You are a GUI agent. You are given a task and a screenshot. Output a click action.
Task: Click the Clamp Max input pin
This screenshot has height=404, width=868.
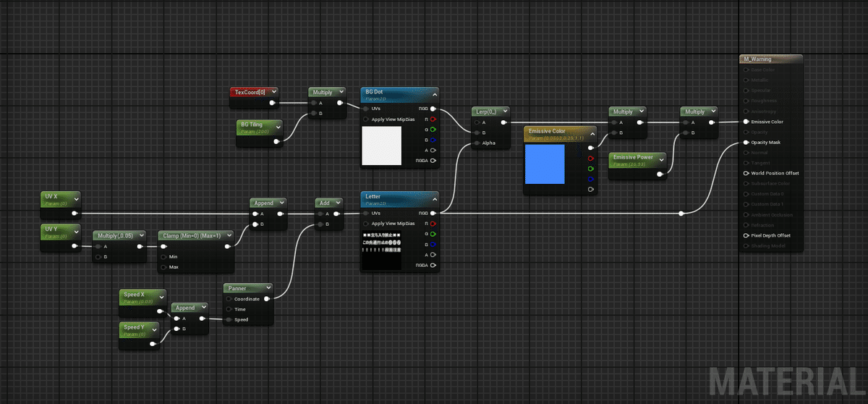pos(164,267)
